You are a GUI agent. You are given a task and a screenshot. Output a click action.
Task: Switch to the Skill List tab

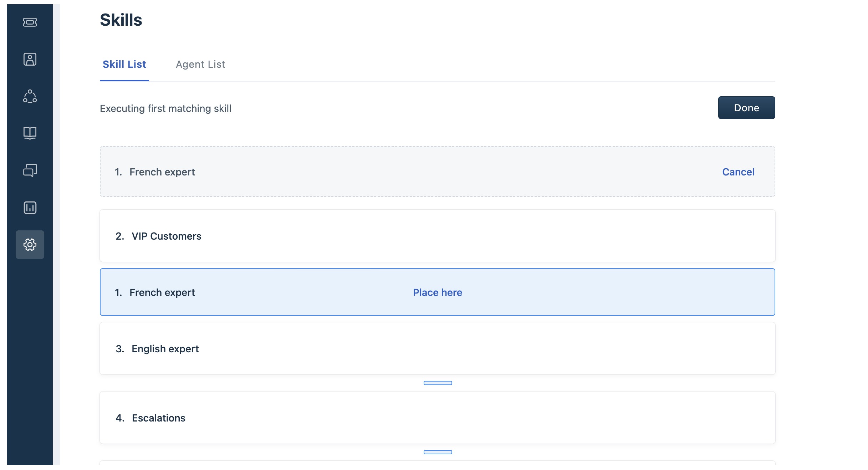[124, 65]
